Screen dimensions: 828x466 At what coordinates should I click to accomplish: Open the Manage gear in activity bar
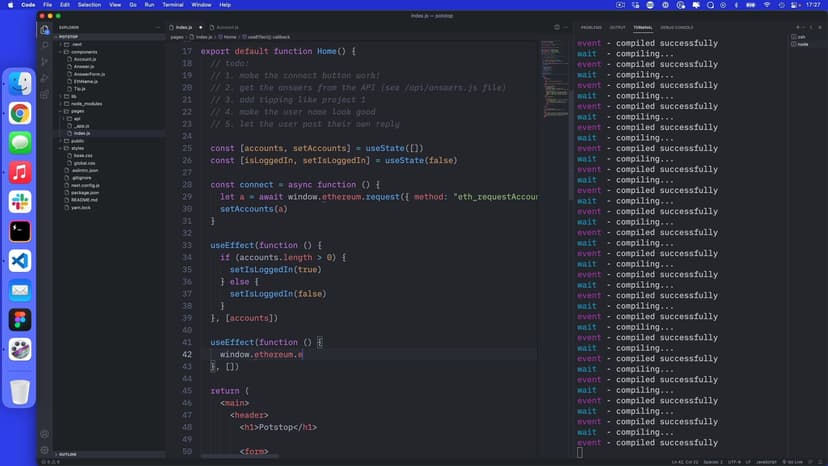point(45,449)
